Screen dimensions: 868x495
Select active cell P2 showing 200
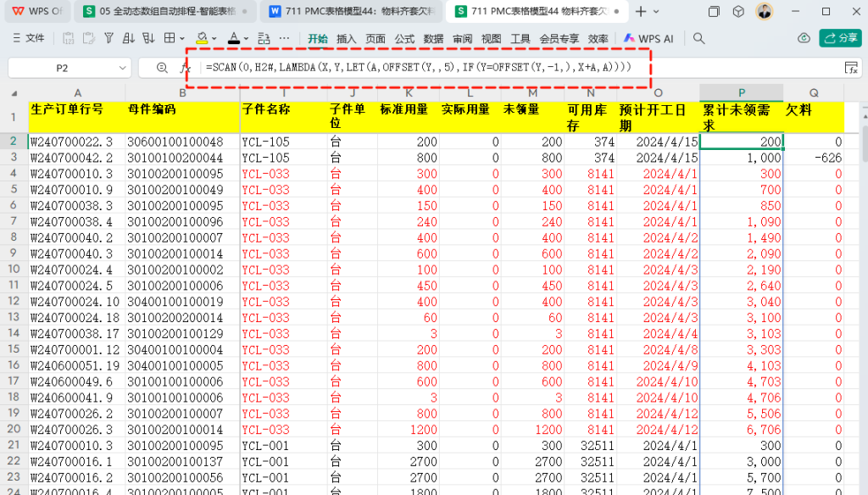point(742,142)
